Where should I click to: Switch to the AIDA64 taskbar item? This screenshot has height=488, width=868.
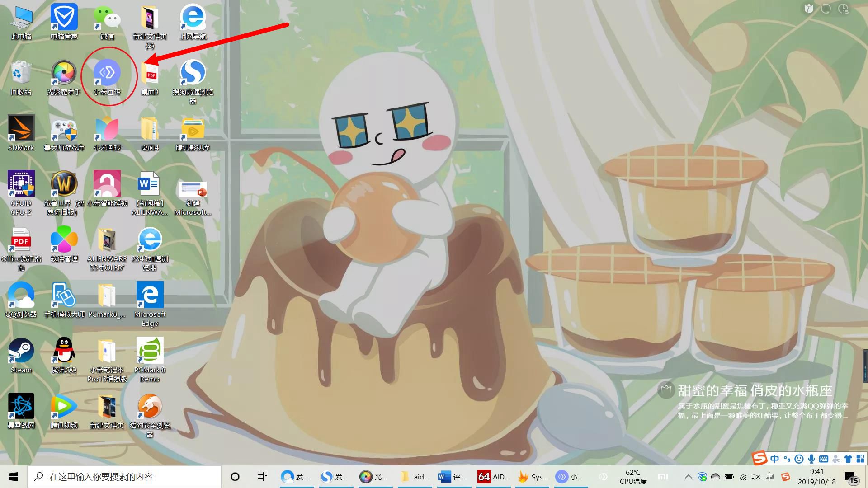pyautogui.click(x=494, y=477)
